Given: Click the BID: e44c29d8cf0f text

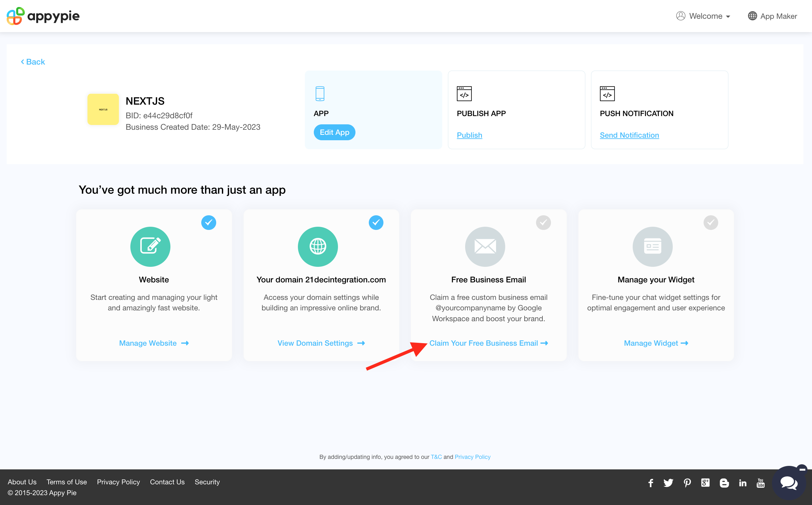Looking at the screenshot, I should pos(159,115).
